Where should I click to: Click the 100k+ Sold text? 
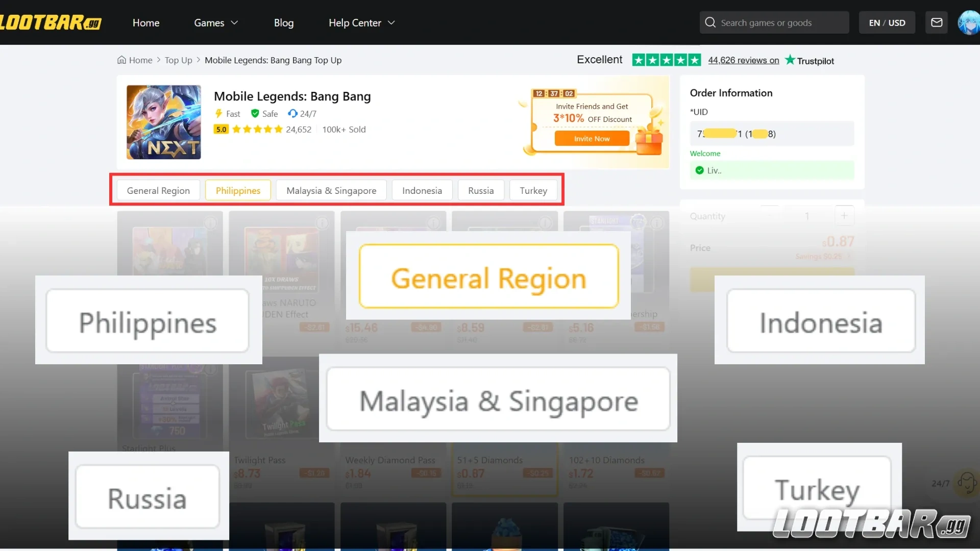(344, 129)
